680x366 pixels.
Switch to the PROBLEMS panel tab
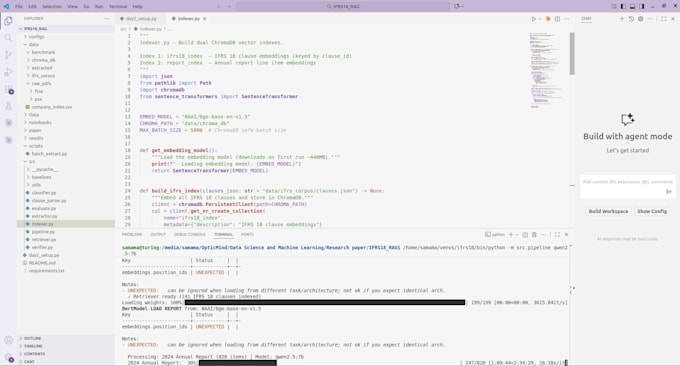[x=132, y=235]
